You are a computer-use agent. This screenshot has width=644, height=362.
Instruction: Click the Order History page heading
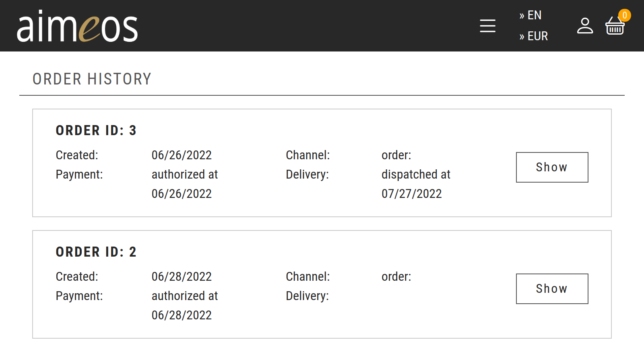[92, 79]
